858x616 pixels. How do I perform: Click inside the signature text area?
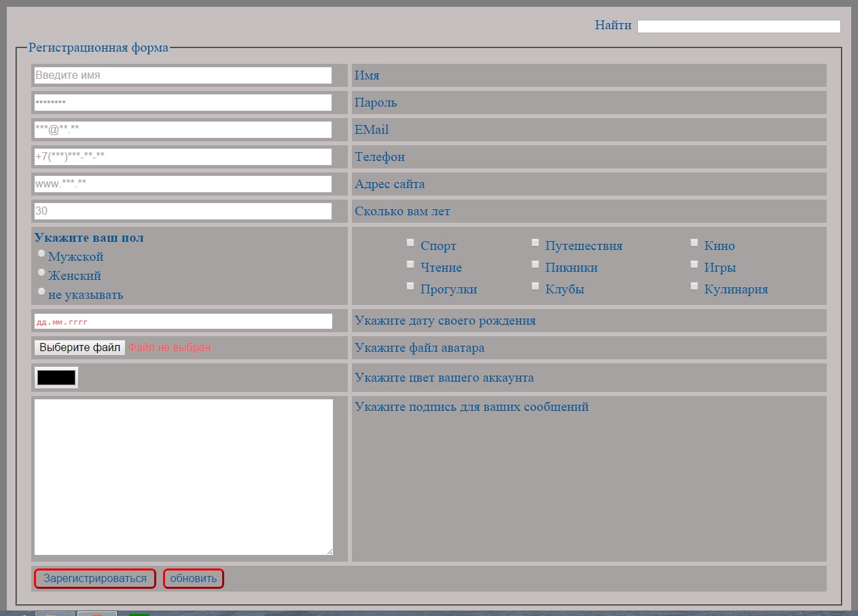[183, 477]
